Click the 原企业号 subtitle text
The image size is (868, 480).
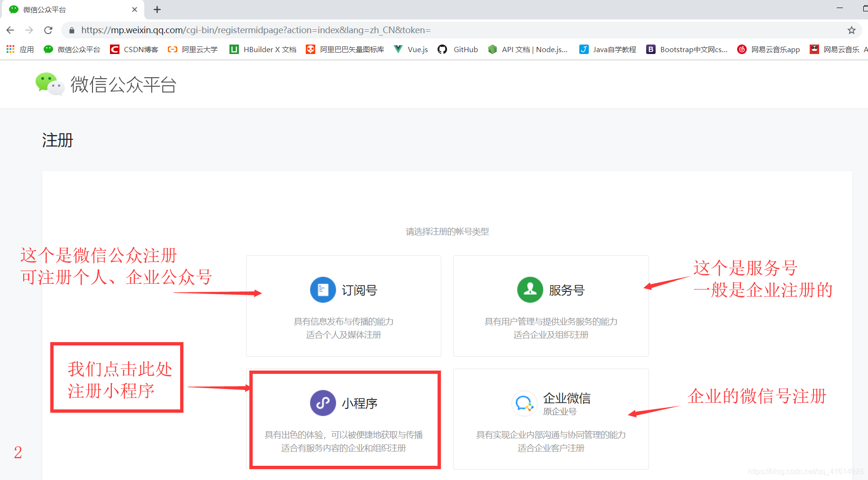[560, 411]
